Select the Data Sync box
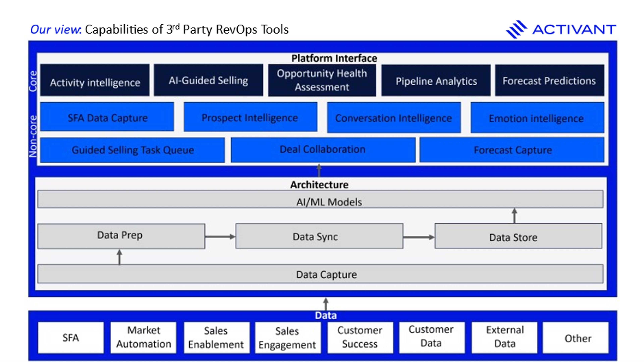This screenshot has height=362, width=644. click(x=319, y=236)
